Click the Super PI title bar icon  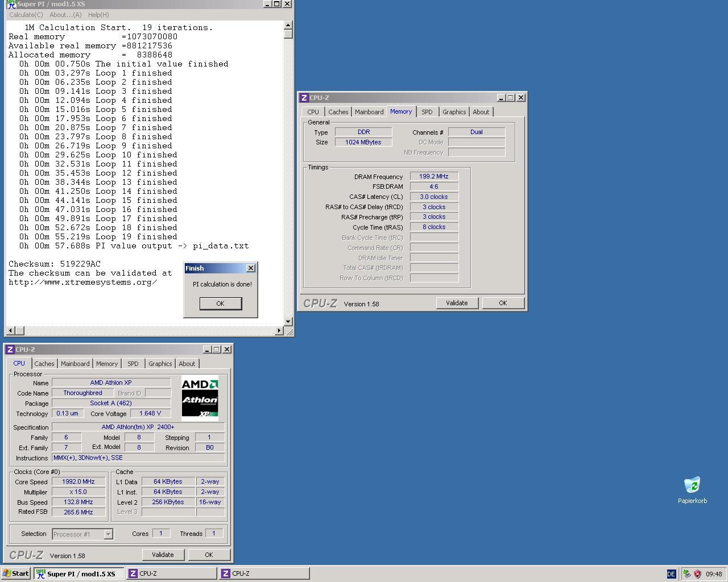(11, 4)
